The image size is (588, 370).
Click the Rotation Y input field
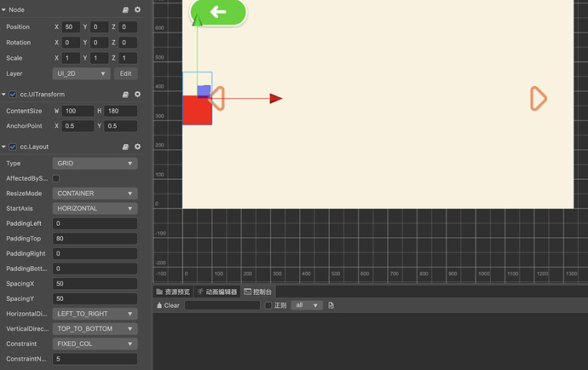click(99, 43)
